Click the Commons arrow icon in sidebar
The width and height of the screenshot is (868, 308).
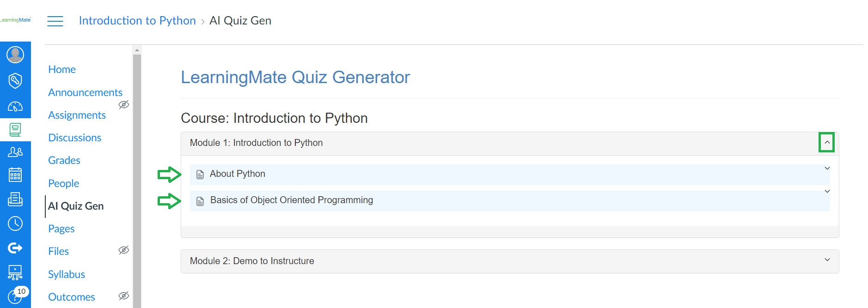tap(15, 248)
